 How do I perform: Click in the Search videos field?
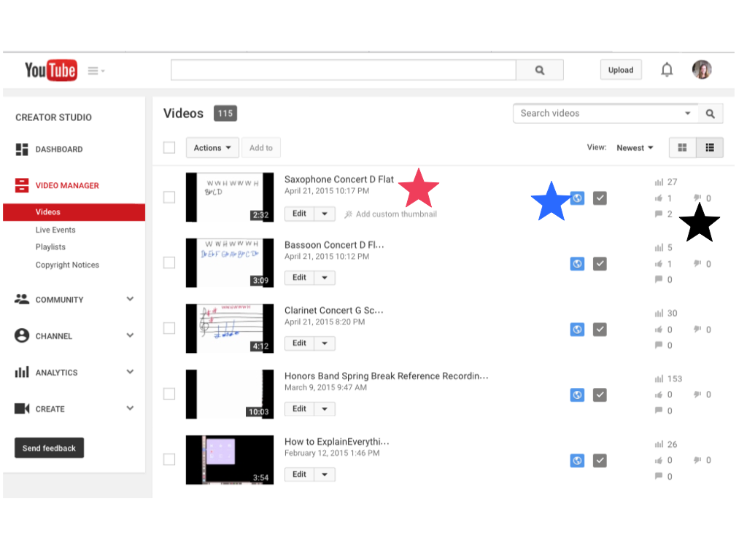(x=598, y=113)
